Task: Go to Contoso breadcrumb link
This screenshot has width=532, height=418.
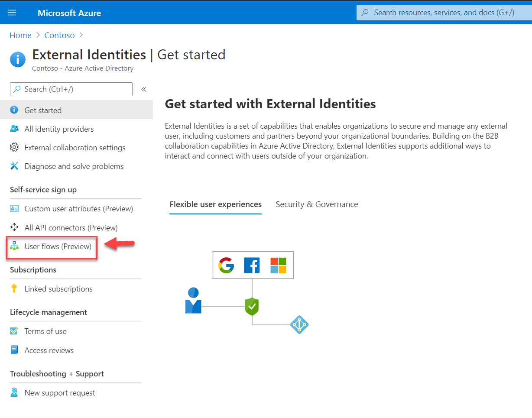Action: pyautogui.click(x=59, y=35)
